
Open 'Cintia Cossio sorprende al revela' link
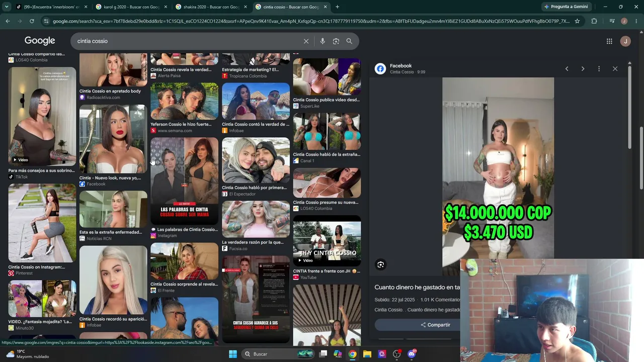(x=184, y=284)
